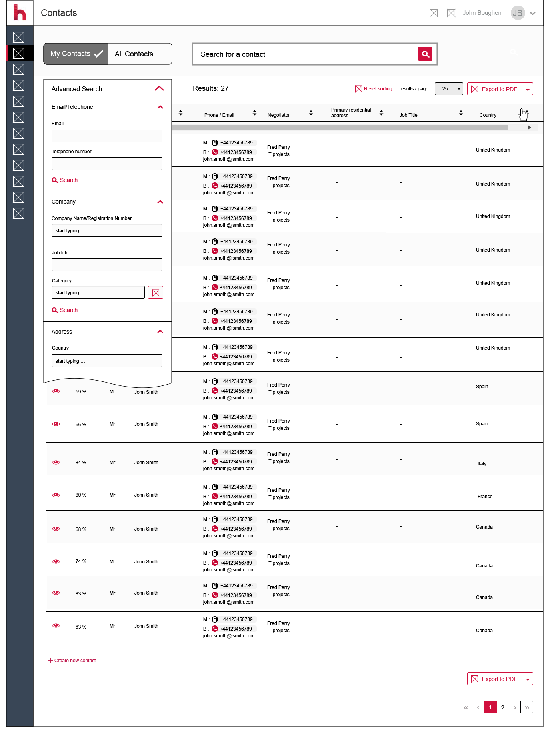This screenshot has width=560, height=737.
Task: Click Reset sorting icon link
Action: 374,89
